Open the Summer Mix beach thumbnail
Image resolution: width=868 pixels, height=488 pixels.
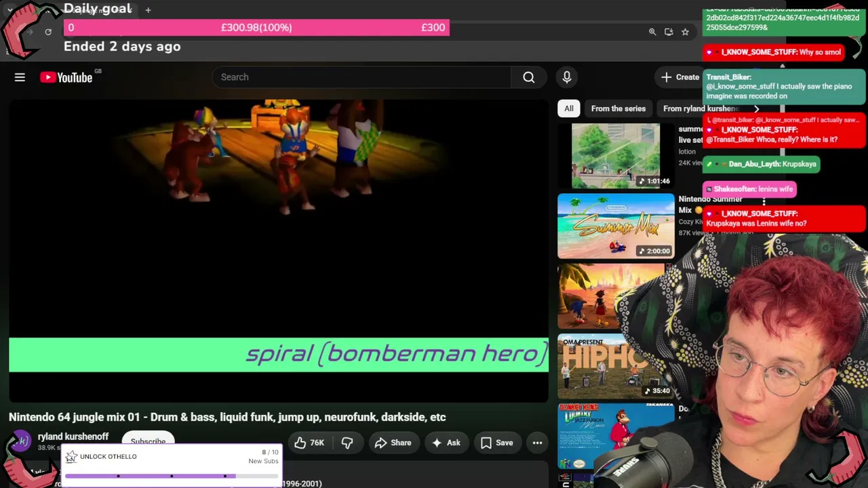coord(616,226)
